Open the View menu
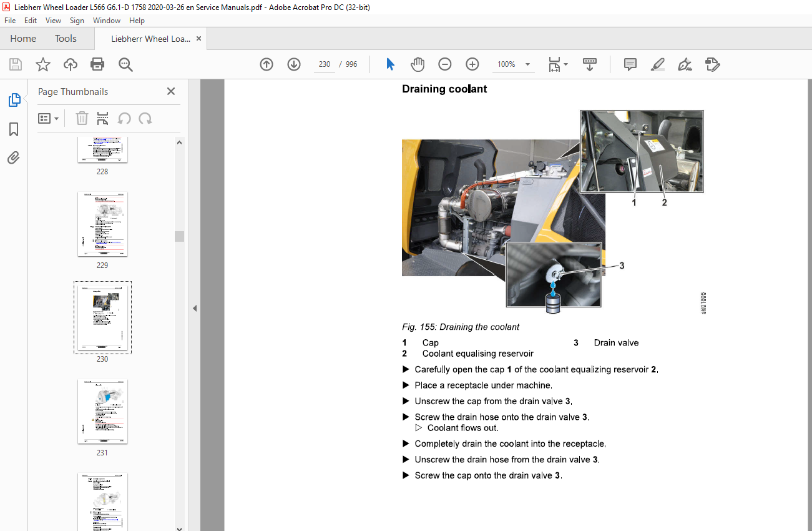Screen dimensions: 812x531 click(54, 21)
